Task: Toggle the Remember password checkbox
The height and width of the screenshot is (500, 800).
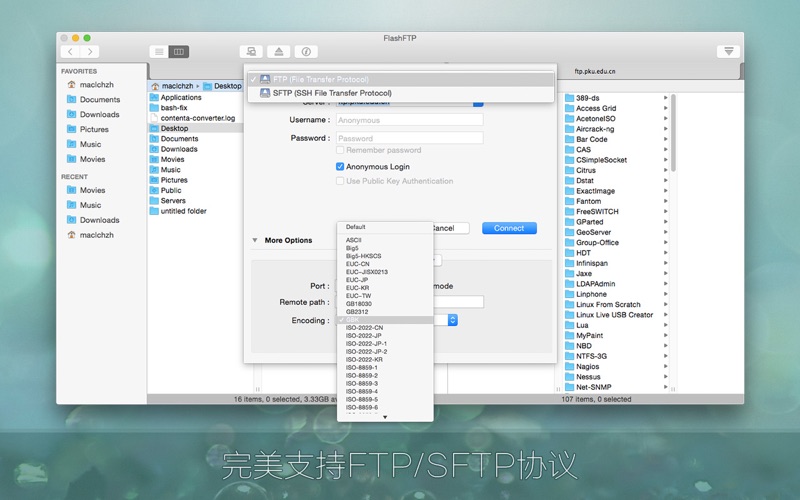Action: pyautogui.click(x=340, y=150)
